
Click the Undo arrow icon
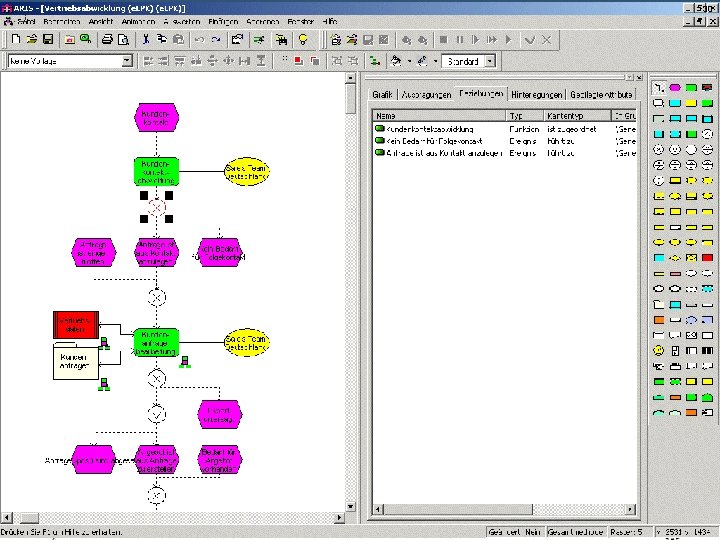click(199, 40)
